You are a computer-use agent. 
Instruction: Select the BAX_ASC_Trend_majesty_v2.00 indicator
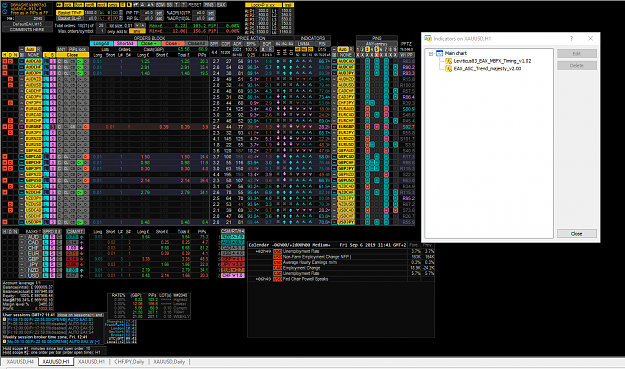click(x=487, y=69)
